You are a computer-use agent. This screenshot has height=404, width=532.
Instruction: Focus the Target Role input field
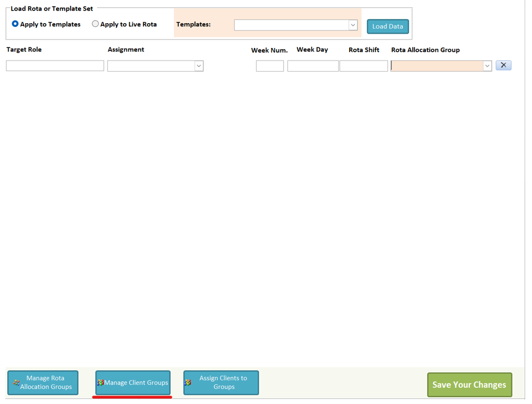(x=55, y=66)
